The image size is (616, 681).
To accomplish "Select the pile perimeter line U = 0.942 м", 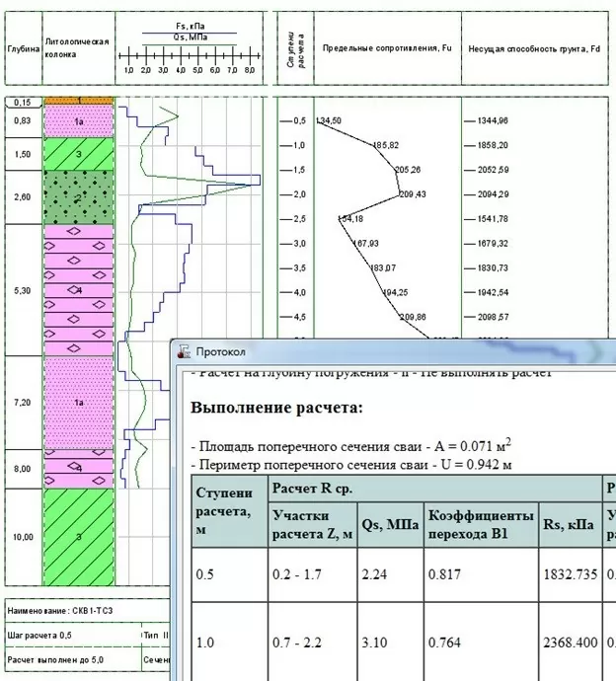I will [351, 465].
